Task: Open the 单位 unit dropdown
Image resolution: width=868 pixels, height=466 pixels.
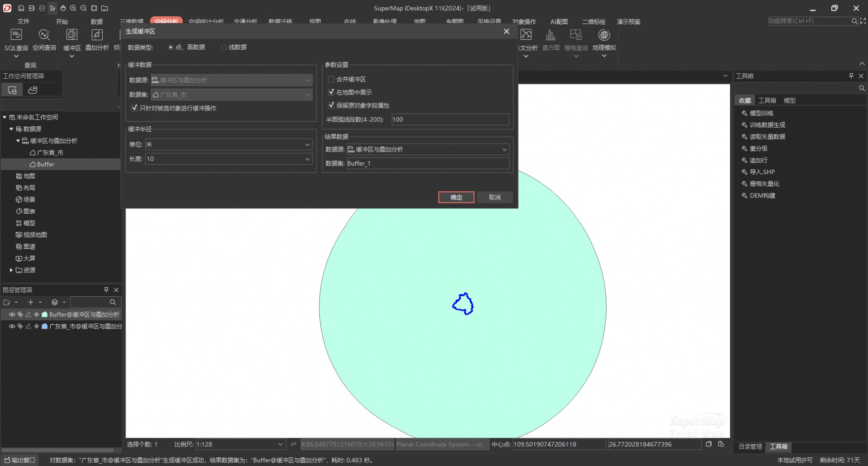Action: click(x=307, y=145)
